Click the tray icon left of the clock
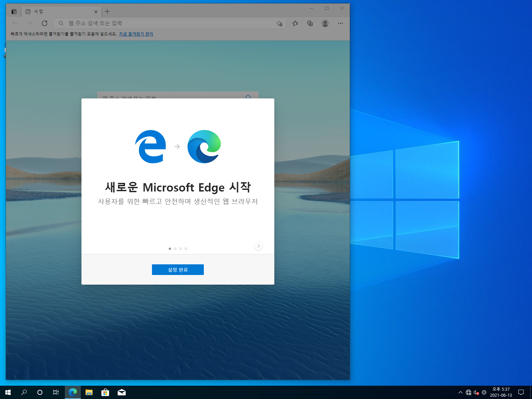This screenshot has width=532, height=399. (x=484, y=392)
